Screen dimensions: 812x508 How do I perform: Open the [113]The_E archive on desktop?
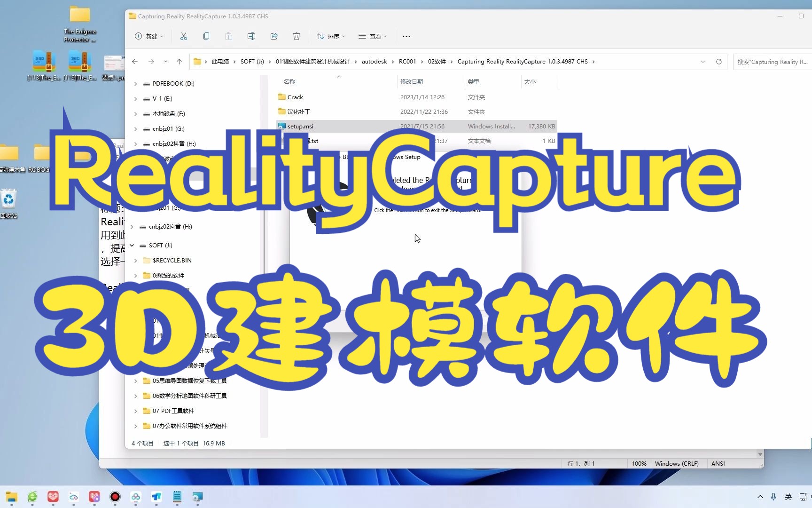44,65
